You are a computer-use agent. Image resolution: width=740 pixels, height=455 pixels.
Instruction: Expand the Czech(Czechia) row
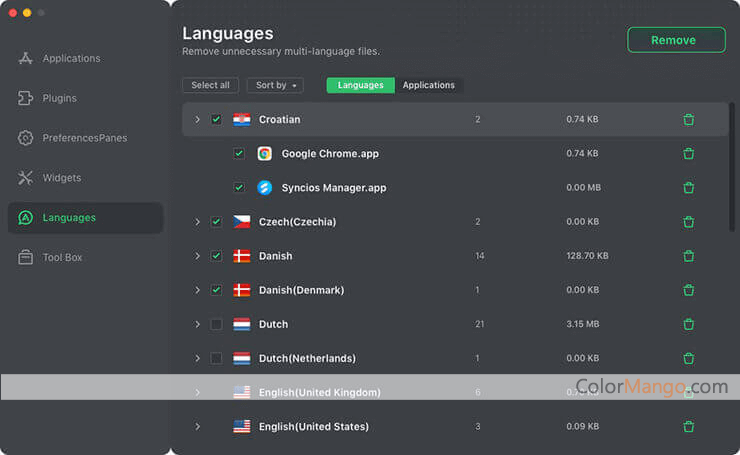(197, 222)
